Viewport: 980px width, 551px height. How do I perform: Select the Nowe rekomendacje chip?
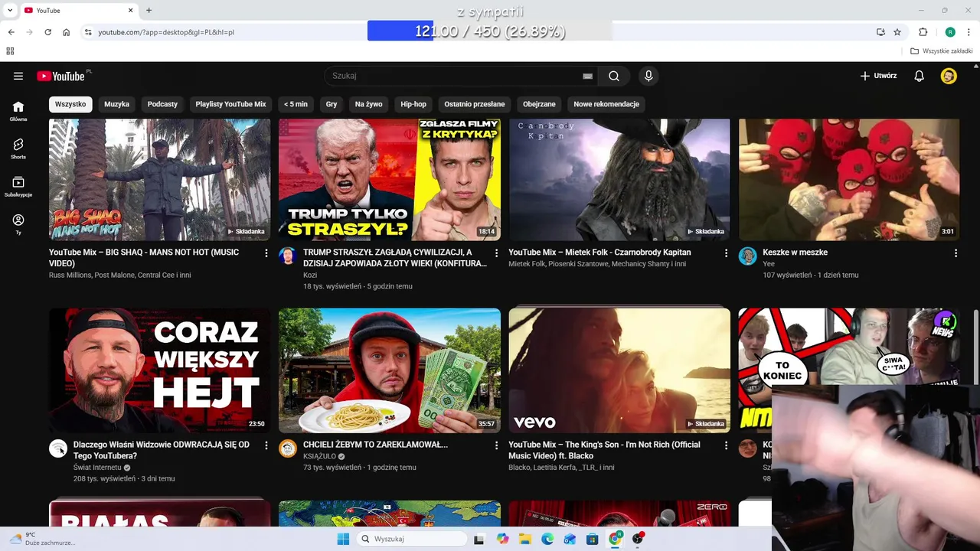tap(606, 104)
